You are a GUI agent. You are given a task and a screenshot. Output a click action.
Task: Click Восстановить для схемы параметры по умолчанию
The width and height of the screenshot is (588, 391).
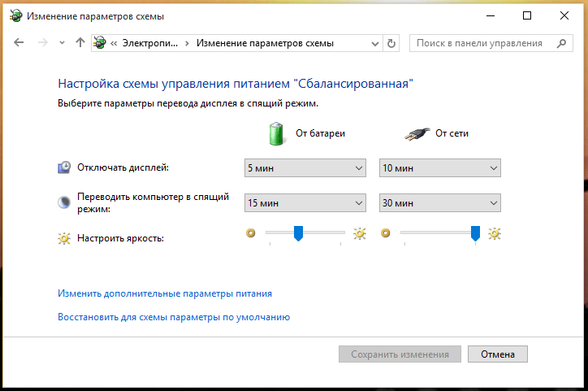coord(174,317)
